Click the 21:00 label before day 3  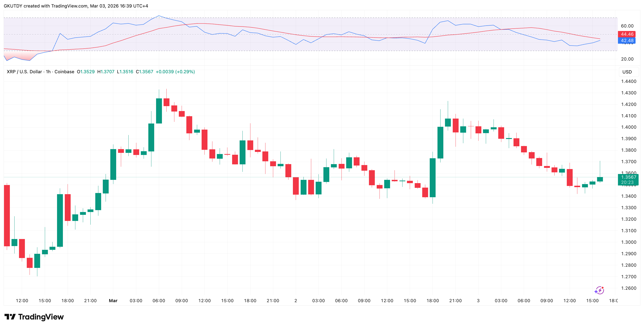coord(455,301)
